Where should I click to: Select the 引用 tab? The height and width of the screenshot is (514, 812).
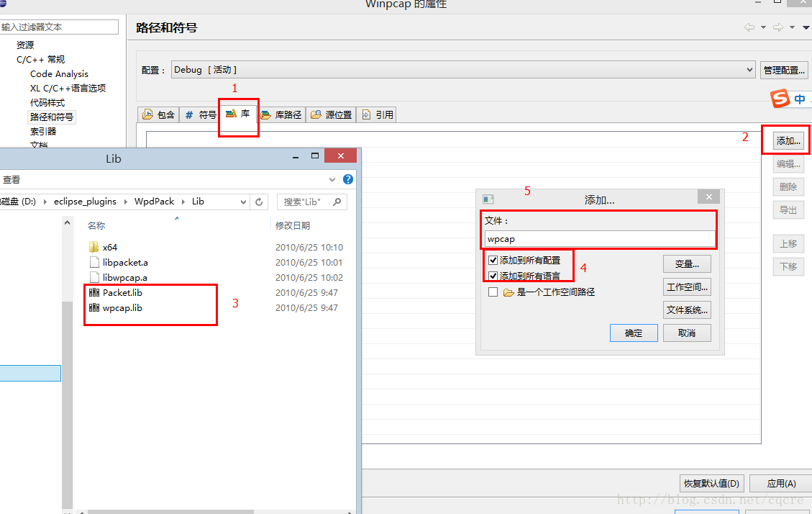pos(377,114)
